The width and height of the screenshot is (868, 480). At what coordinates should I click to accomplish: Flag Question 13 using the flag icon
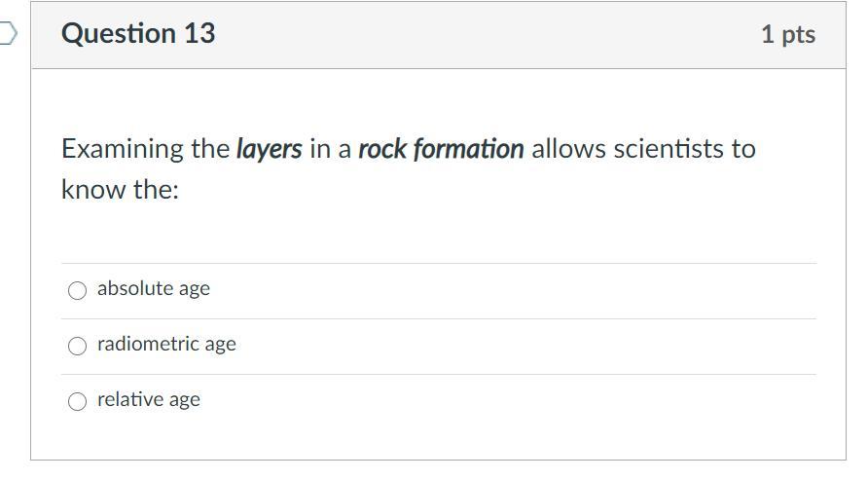[x=8, y=34]
